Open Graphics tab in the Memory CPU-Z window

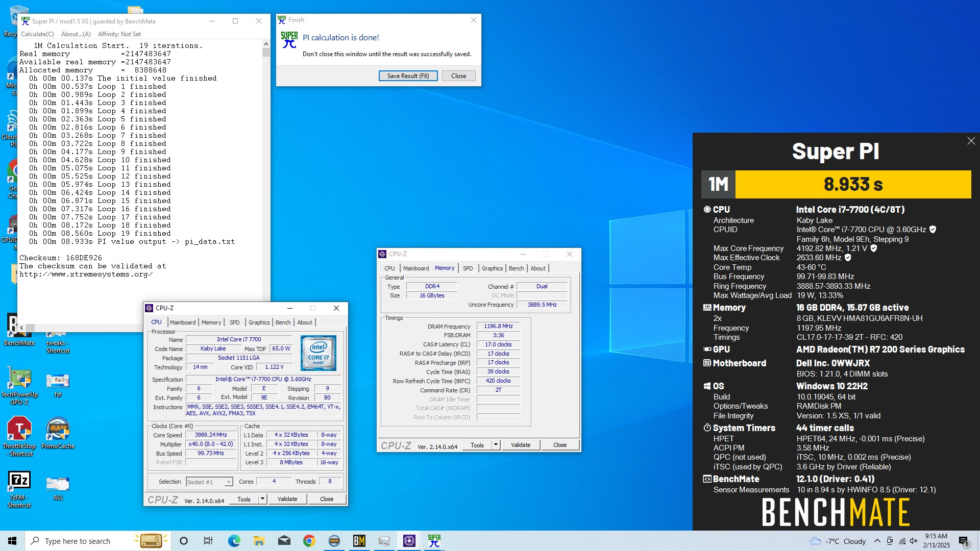pyautogui.click(x=492, y=268)
